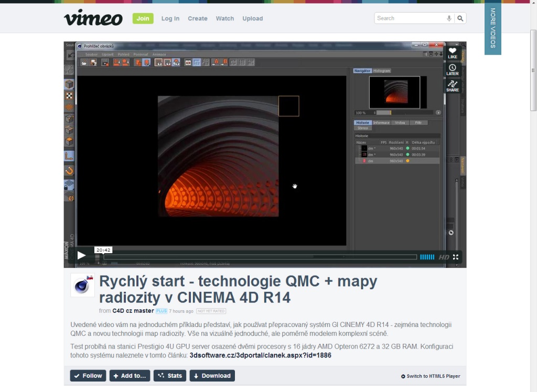Open the Create menu item

tap(198, 18)
